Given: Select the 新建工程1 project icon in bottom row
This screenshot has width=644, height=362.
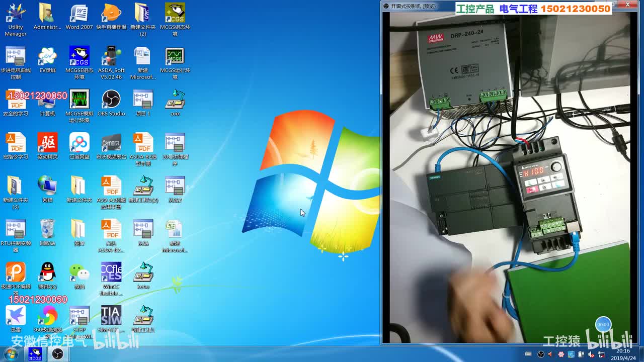Looking at the screenshot, I should tap(143, 320).
